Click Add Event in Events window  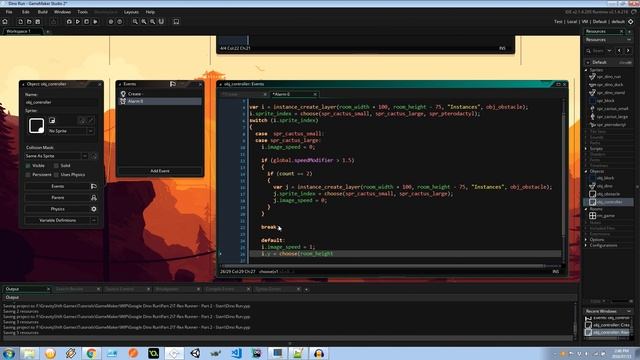160,171
